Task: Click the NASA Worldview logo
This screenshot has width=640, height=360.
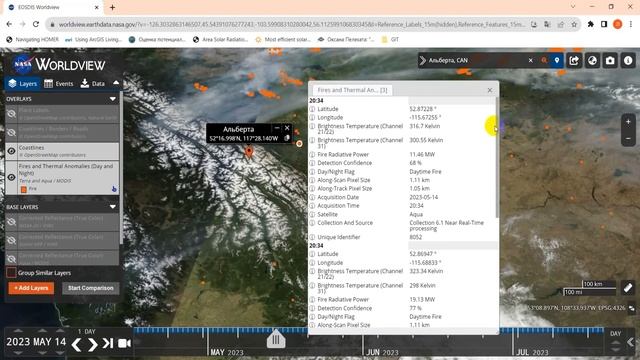Action: point(59,64)
